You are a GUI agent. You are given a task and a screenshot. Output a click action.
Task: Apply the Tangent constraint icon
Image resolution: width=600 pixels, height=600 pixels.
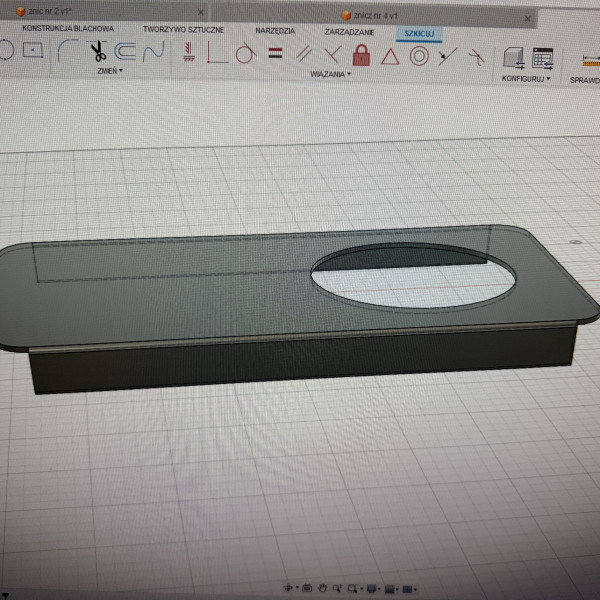243,54
